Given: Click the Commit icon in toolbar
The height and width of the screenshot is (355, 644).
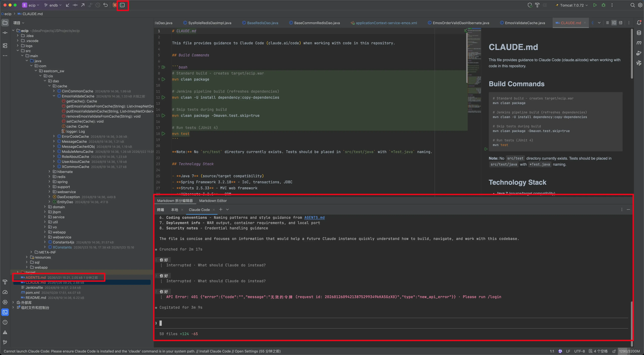Looking at the screenshot, I should [75, 5].
